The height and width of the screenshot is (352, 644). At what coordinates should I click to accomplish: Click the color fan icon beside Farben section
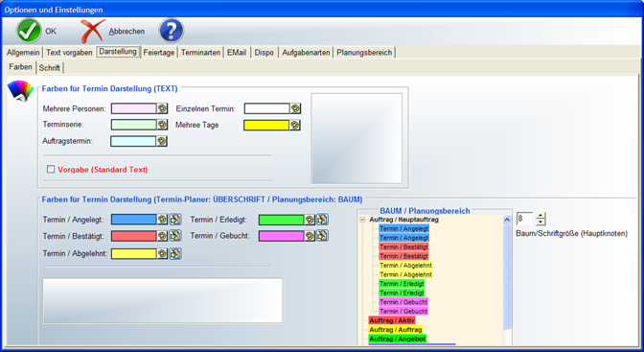[20, 90]
